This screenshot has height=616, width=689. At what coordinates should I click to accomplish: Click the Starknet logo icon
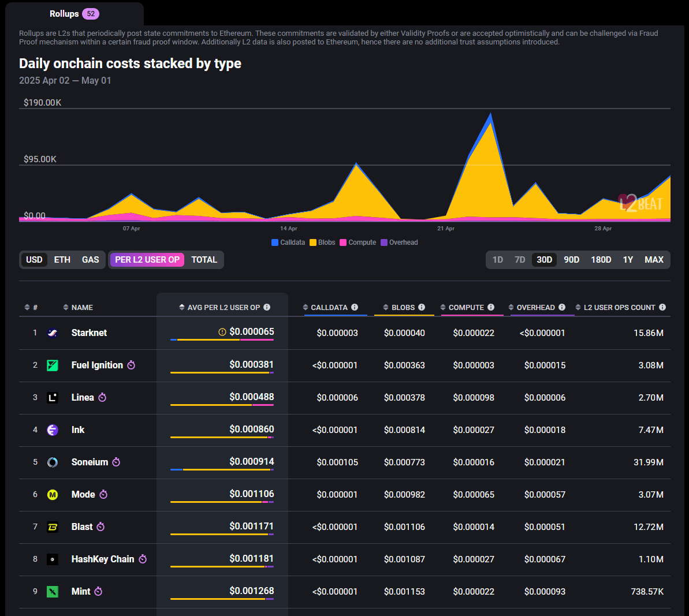click(x=53, y=333)
